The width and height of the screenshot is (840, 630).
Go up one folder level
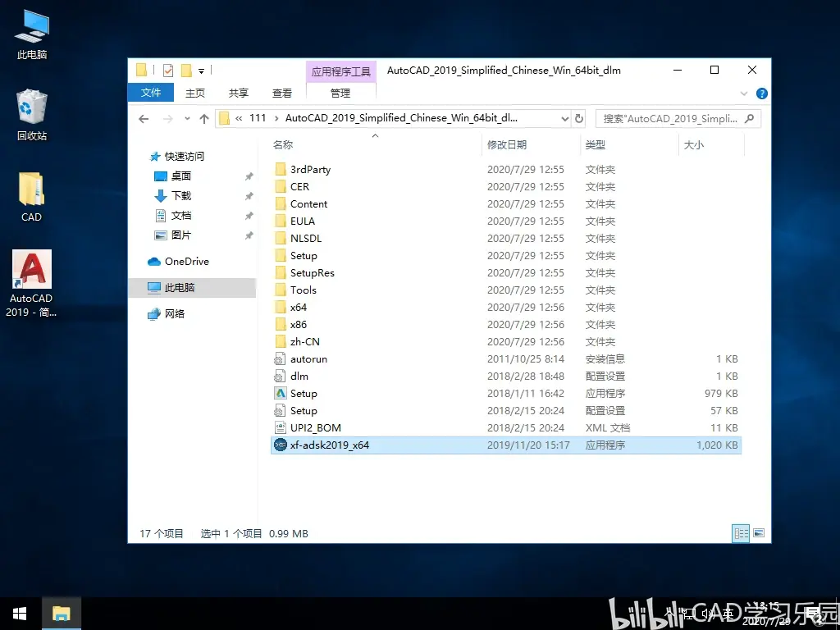pos(204,119)
